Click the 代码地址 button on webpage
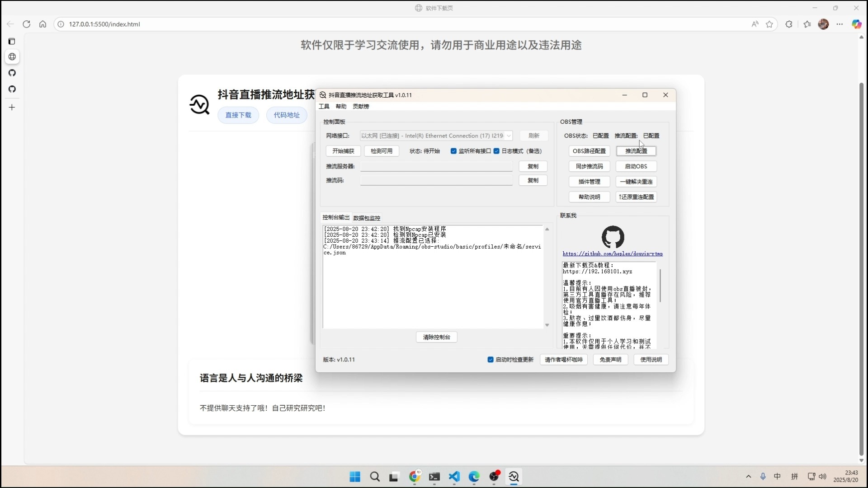 point(287,115)
